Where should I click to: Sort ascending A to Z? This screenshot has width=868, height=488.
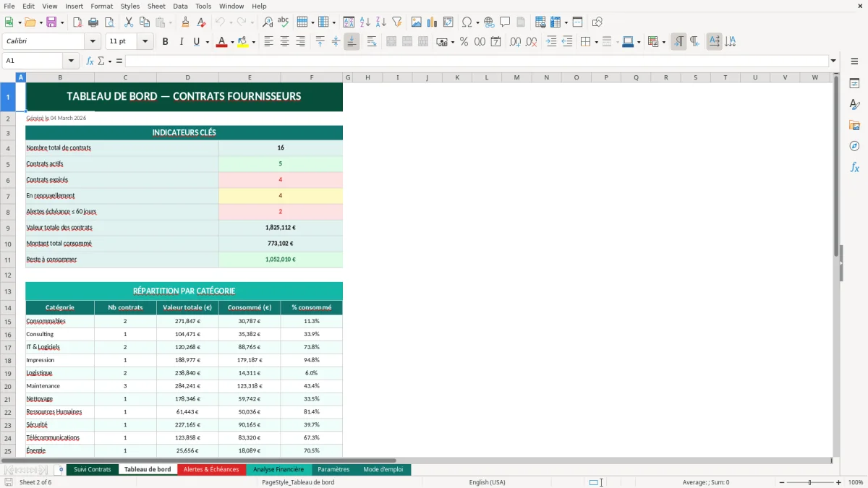[365, 22]
